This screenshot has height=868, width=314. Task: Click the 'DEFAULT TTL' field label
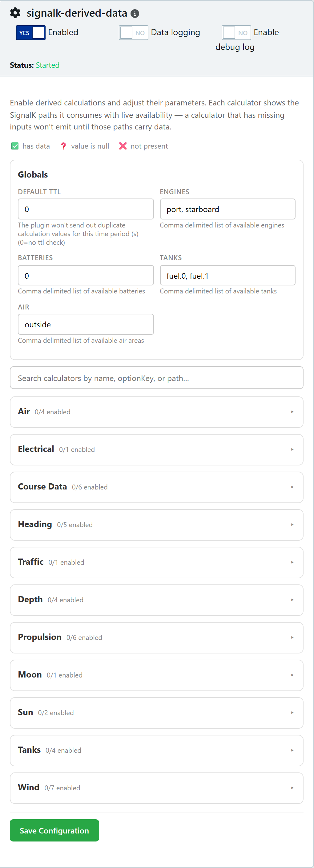pyautogui.click(x=39, y=192)
